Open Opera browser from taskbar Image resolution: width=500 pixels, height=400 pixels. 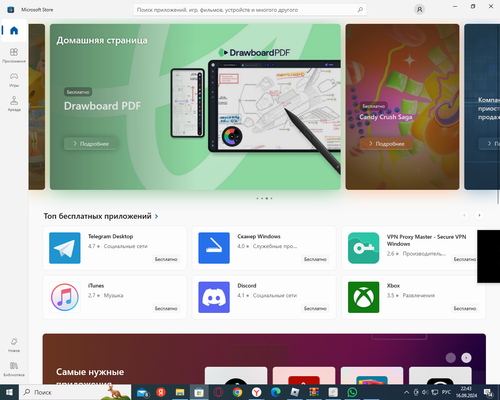[x=218, y=393]
